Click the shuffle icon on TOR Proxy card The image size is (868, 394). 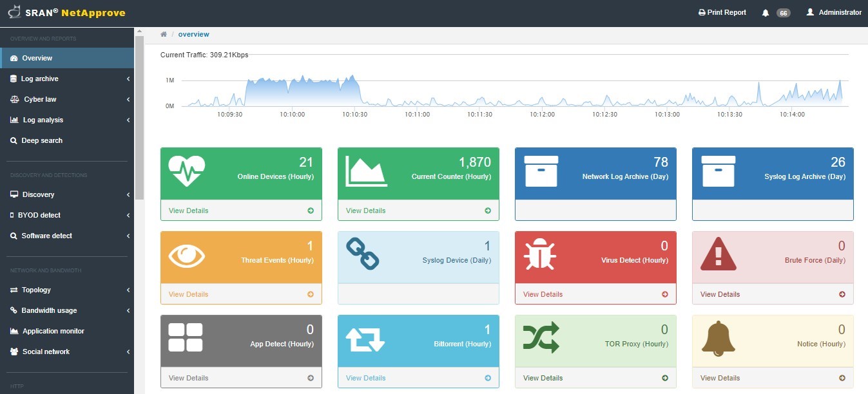541,338
